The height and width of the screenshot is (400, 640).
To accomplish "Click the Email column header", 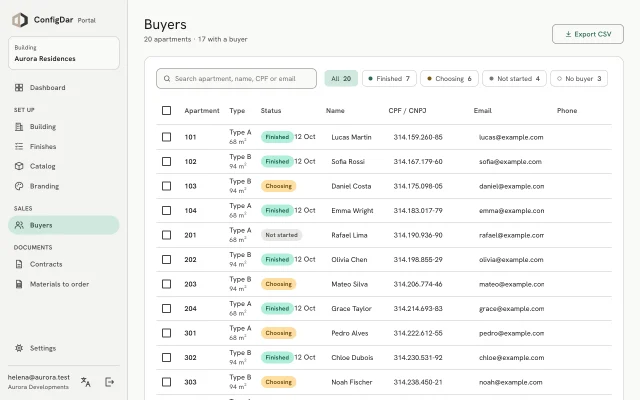I will pyautogui.click(x=482, y=111).
